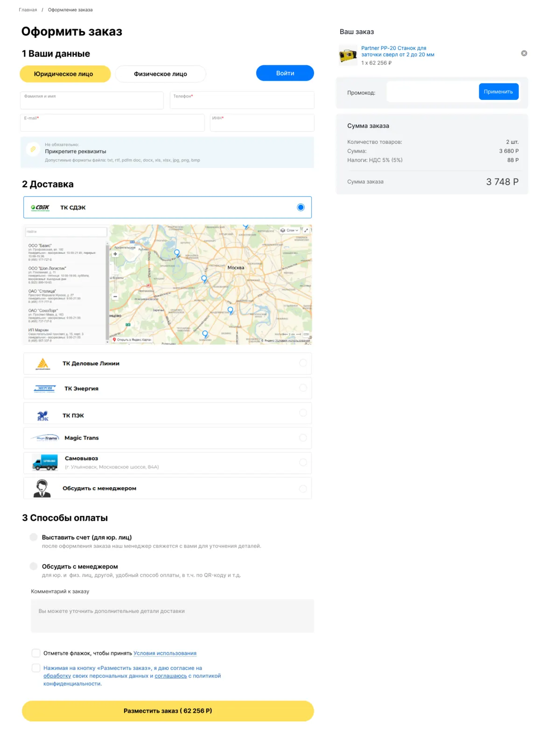Select pickup point ОАО "Столица"
The width and height of the screenshot is (560, 754).
tap(55, 296)
